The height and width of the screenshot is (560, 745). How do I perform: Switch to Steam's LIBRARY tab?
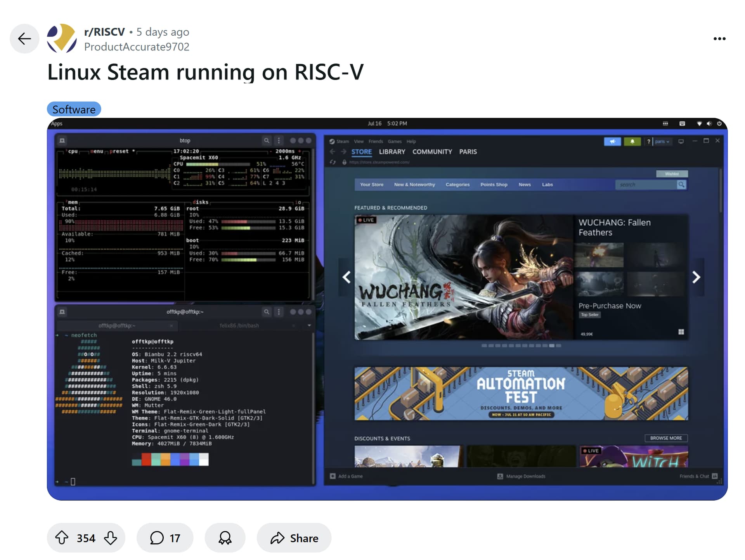[392, 152]
